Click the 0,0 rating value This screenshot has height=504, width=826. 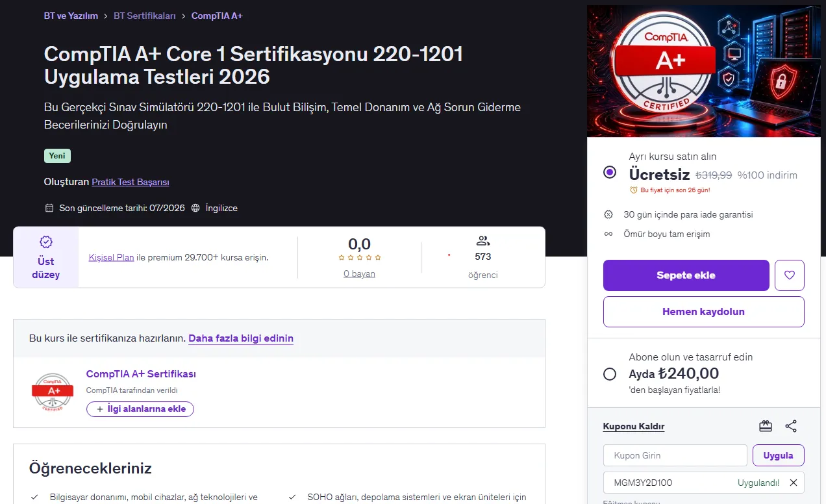[x=359, y=244]
